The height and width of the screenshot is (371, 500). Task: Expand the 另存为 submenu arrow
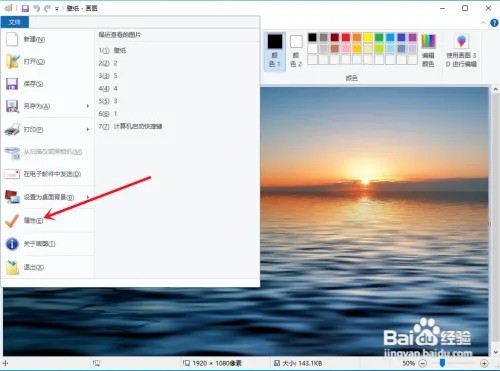point(88,106)
